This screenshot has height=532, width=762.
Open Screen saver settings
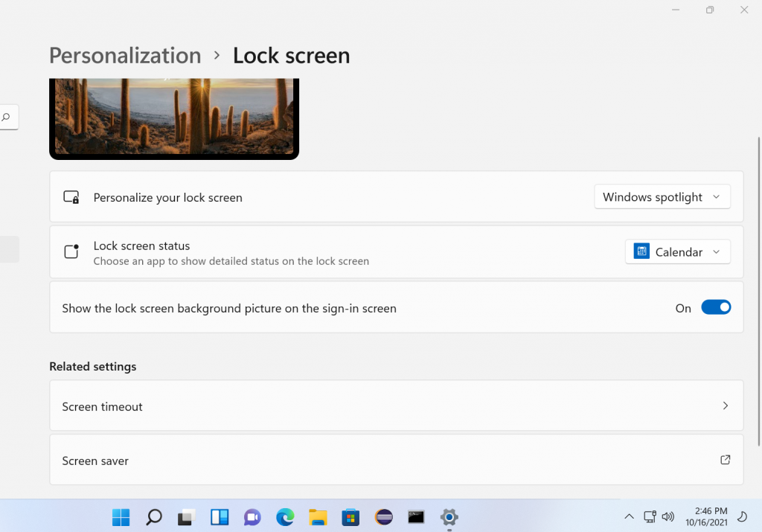point(396,460)
